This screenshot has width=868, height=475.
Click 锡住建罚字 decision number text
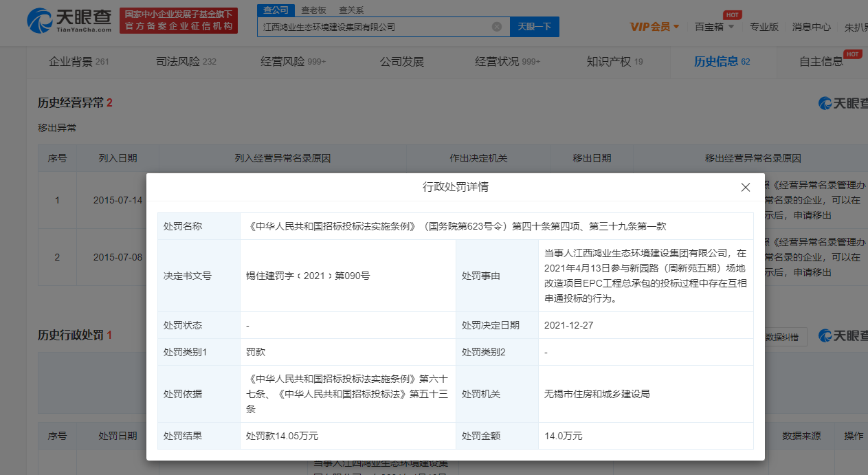[308, 276]
